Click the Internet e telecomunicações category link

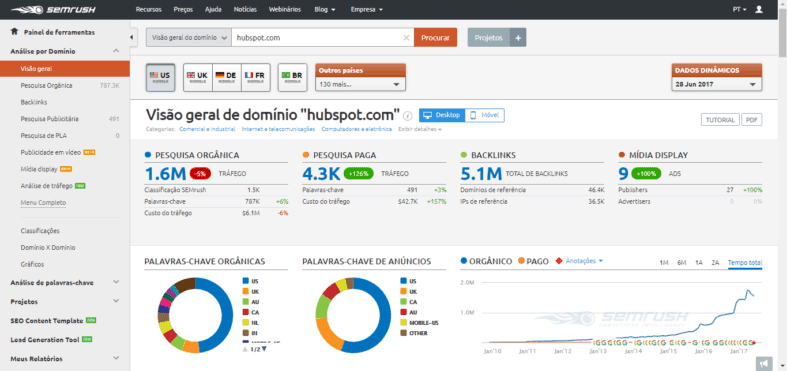click(278, 129)
